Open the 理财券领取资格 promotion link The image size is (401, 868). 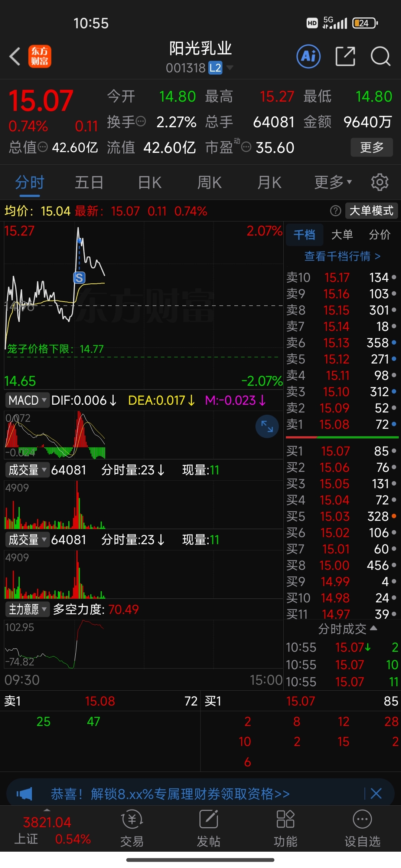pos(170,794)
